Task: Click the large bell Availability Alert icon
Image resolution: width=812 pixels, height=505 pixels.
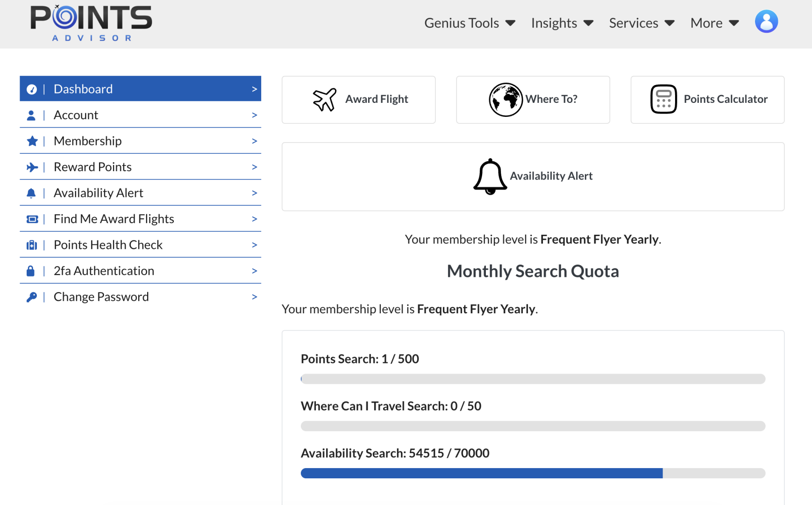Action: point(490,177)
